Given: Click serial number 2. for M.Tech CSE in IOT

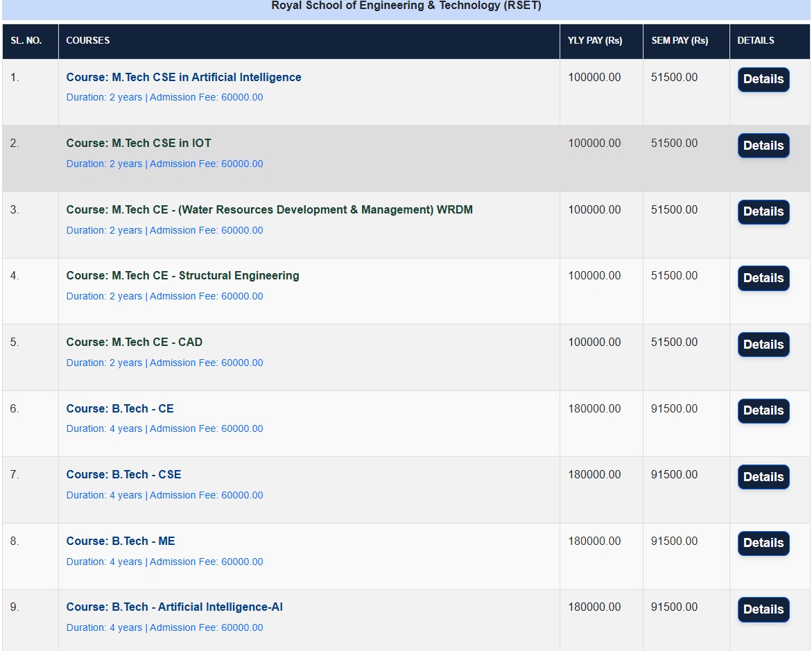Looking at the screenshot, I should pos(15,144).
